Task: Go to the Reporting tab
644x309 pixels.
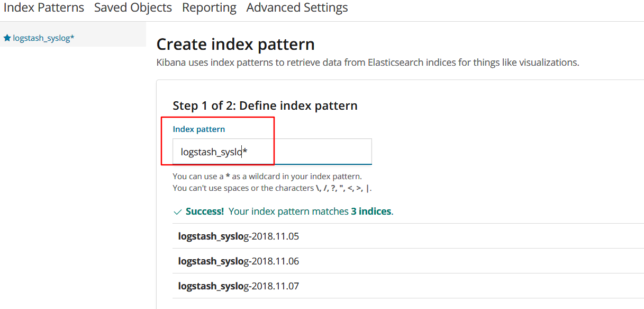Action: click(209, 8)
